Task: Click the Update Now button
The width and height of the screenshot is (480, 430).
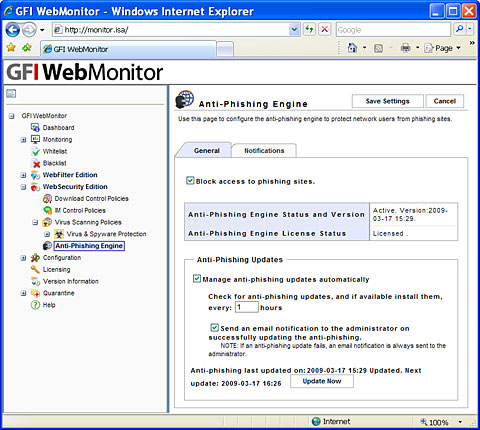Action: [322, 381]
